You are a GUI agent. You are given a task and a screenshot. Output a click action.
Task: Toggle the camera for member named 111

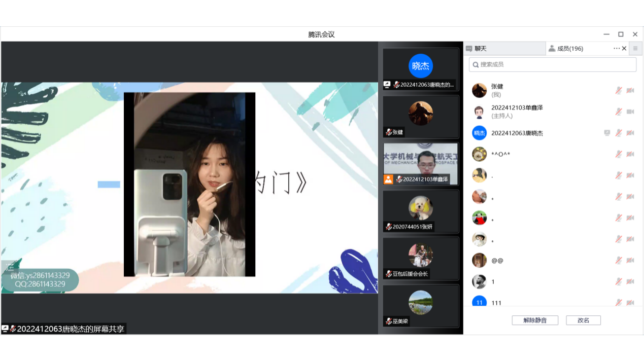pos(630,303)
